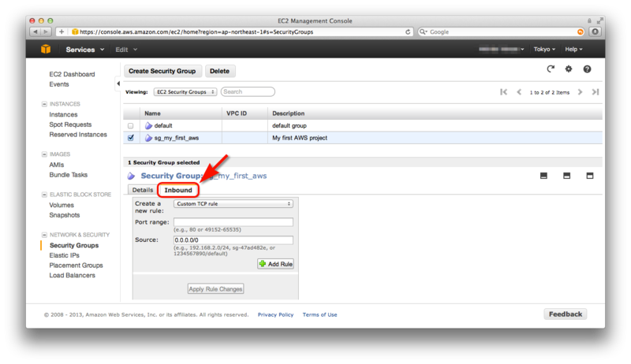The image size is (631, 364).
Task: Collapse the INSTANCES section
Action: (44, 104)
